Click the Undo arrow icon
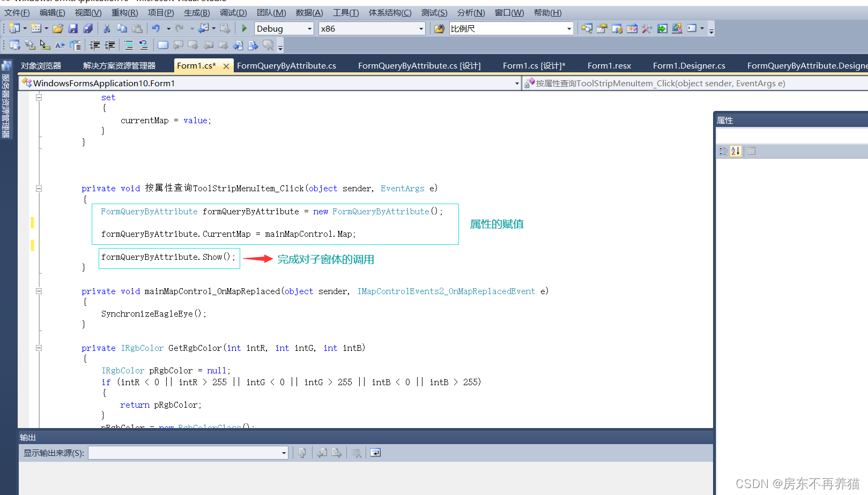The image size is (868, 495). pyautogui.click(x=156, y=28)
